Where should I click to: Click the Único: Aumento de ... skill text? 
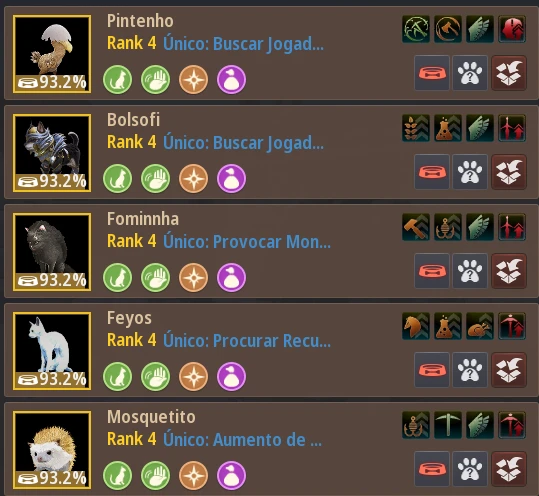click(242, 440)
